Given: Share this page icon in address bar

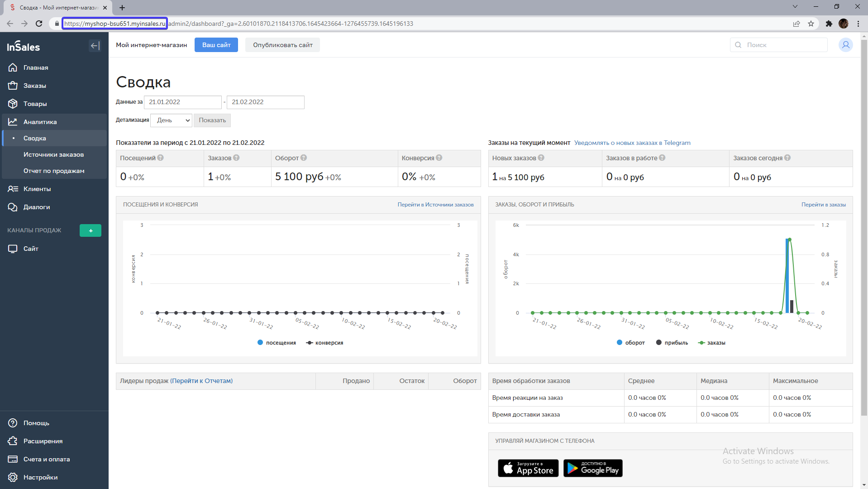Looking at the screenshot, I should tap(796, 24).
